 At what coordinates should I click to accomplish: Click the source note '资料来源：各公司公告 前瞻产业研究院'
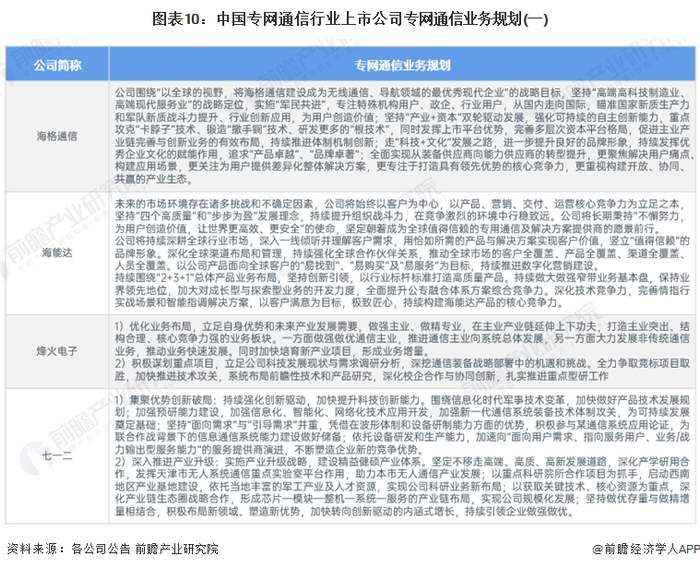click(112, 549)
